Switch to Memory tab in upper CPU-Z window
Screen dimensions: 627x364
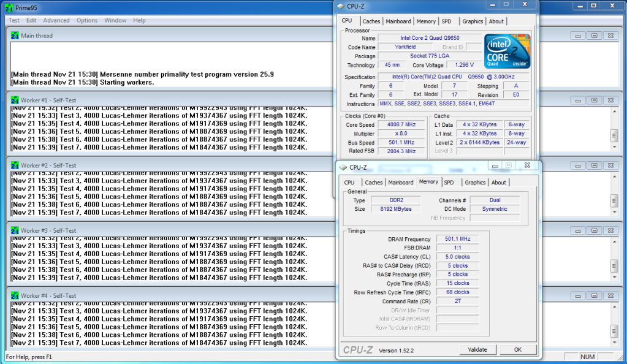click(426, 21)
